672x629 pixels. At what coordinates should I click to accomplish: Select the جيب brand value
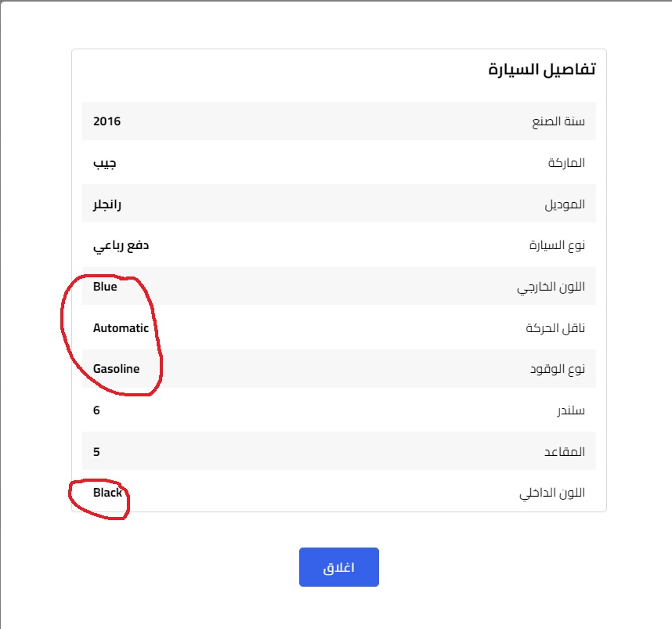tap(105, 163)
